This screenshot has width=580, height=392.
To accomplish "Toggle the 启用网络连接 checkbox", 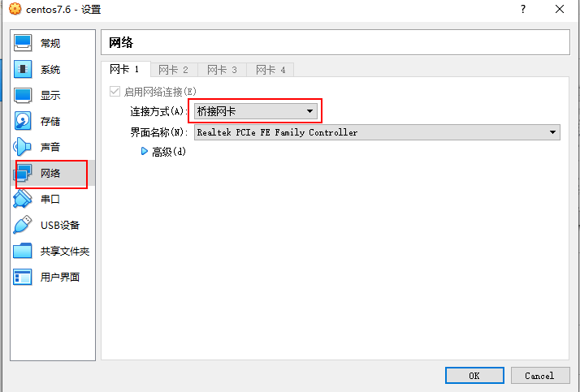I will coord(115,91).
